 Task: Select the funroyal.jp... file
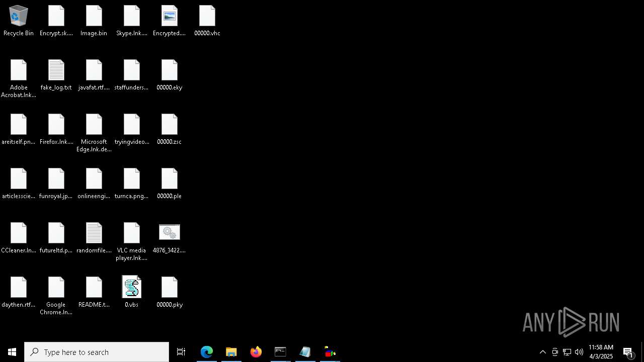(56, 184)
